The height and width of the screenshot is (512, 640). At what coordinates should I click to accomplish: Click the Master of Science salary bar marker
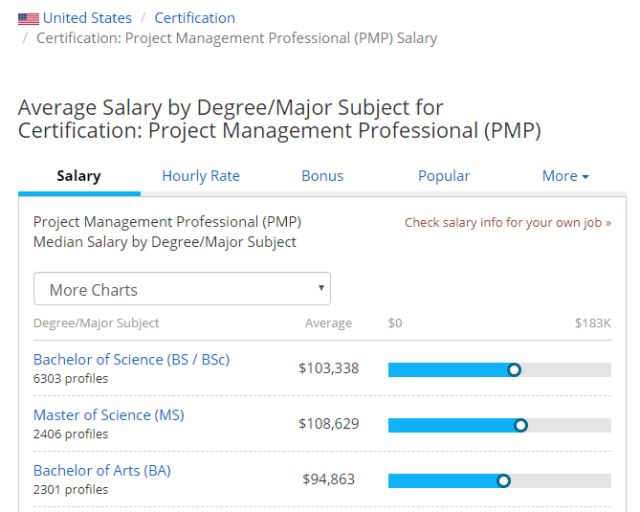(520, 425)
